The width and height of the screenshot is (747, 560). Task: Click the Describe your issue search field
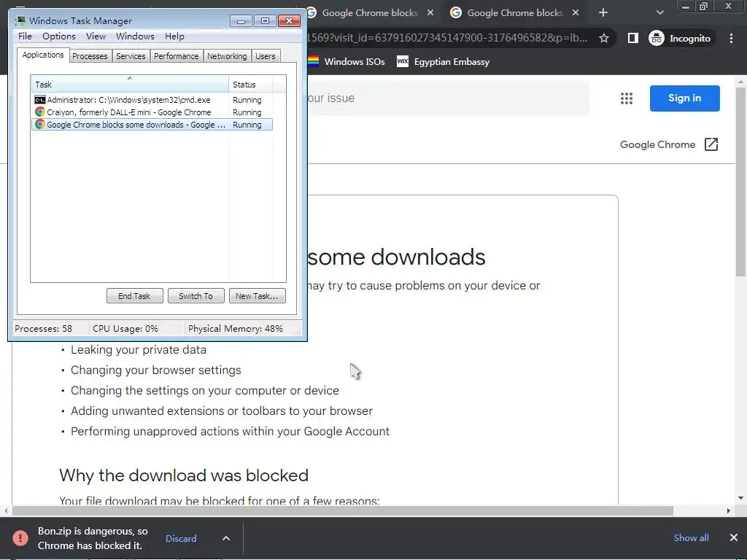pyautogui.click(x=448, y=98)
